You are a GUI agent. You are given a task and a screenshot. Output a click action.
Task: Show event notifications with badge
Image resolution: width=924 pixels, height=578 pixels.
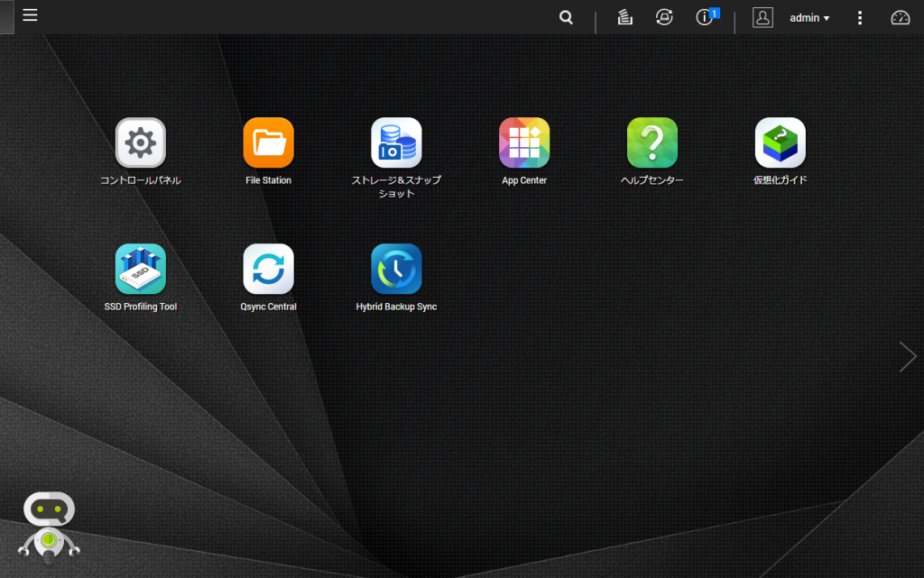click(706, 17)
